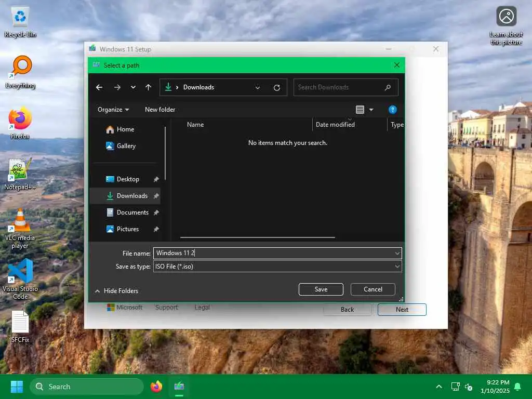Screen dimensions: 532x399
Task: Open the Save as type combo box
Action: pos(277,267)
